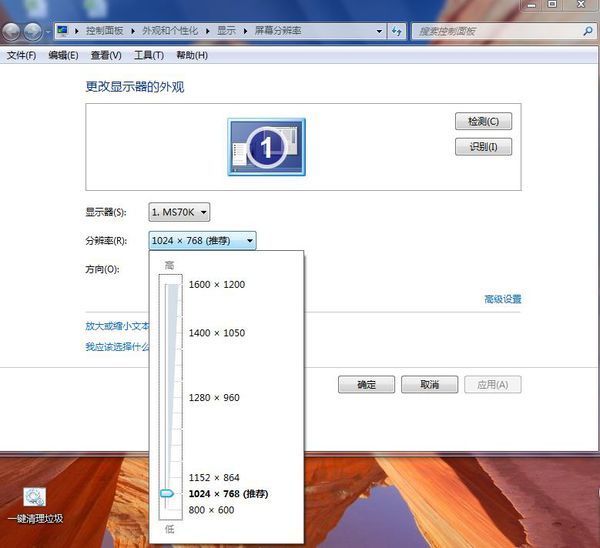Open the 我应该选择什么 help link

(x=117, y=347)
